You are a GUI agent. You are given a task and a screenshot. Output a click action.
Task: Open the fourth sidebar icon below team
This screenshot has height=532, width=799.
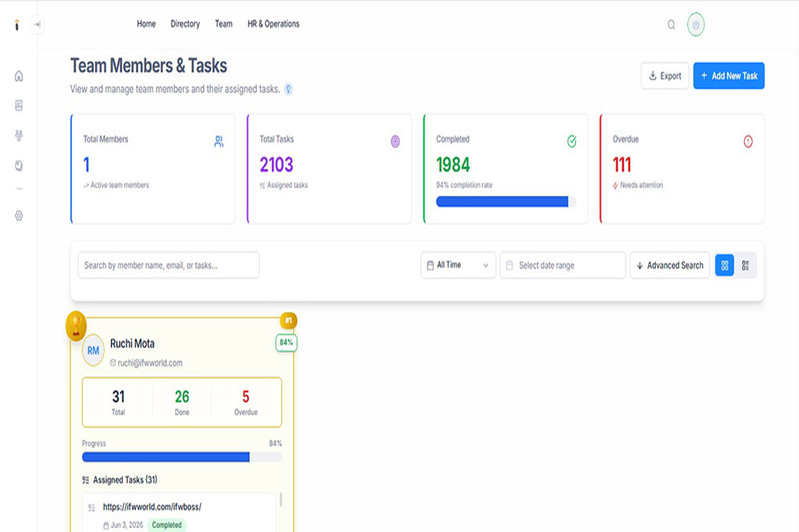tap(19, 165)
